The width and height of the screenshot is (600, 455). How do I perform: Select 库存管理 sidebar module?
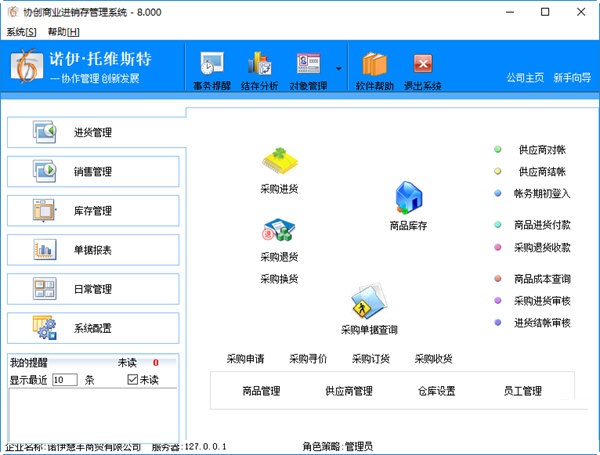pos(93,210)
